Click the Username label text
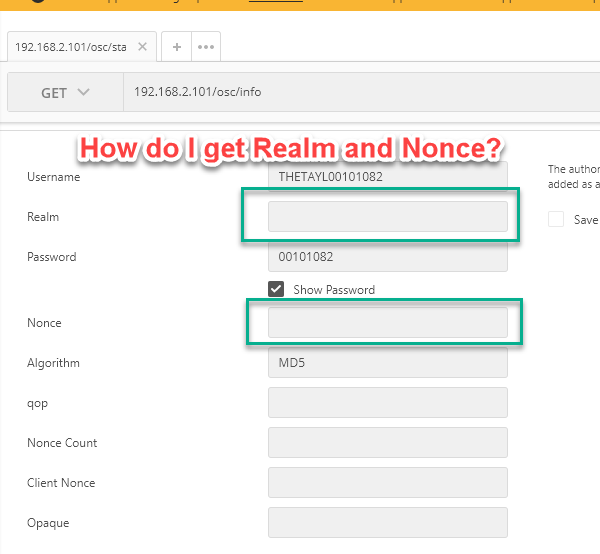The height and width of the screenshot is (554, 600). (54, 177)
